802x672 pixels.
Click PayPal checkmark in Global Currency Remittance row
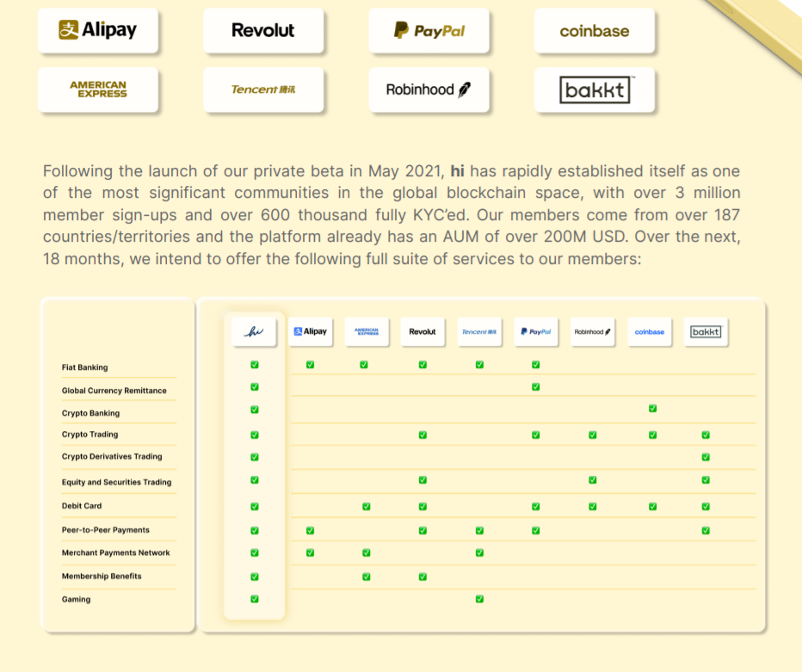[535, 386]
